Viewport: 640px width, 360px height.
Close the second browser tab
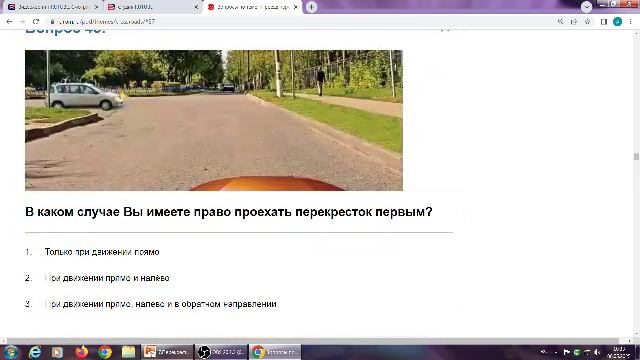[196, 7]
